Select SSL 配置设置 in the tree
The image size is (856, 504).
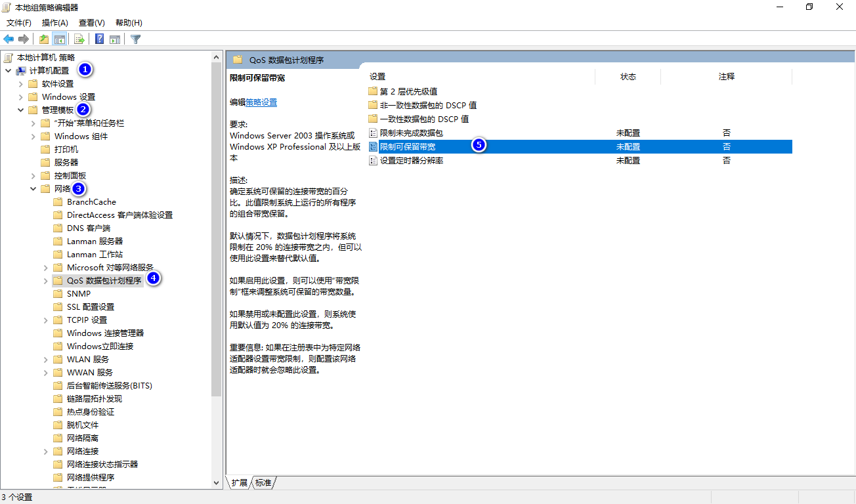91,306
